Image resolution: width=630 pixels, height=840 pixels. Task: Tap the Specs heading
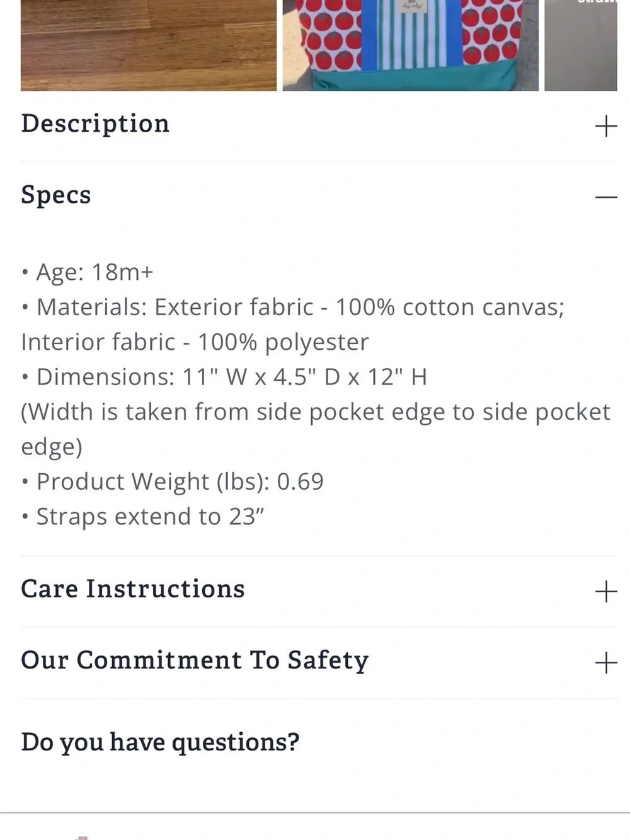[56, 195]
